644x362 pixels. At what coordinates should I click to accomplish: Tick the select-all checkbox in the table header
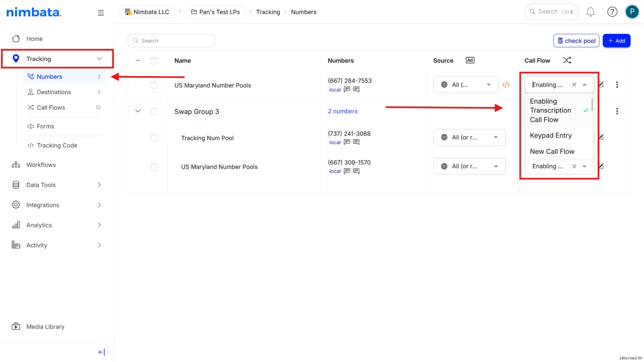click(154, 61)
